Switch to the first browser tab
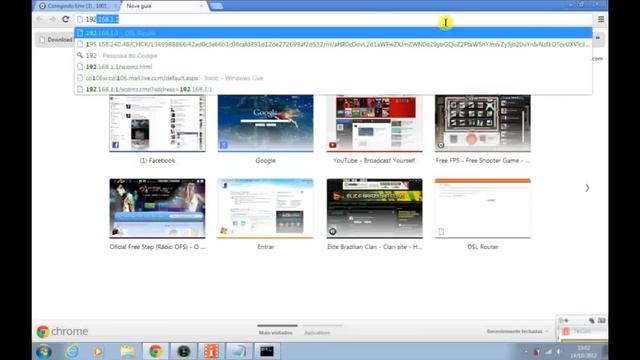This screenshot has height=360, width=640. [x=77, y=6]
